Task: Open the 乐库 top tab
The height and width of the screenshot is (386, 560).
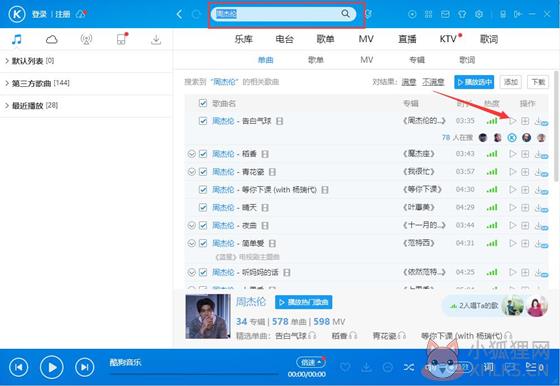Action: tap(244, 39)
